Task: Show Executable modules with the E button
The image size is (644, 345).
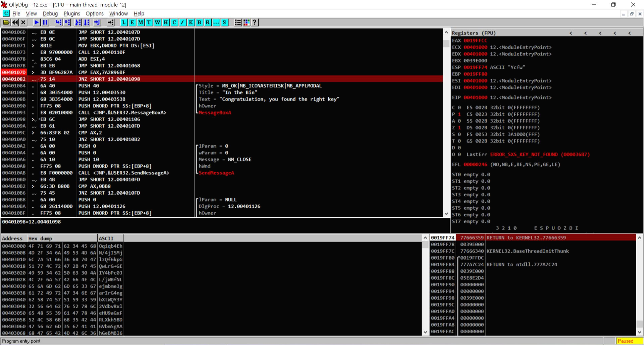Action: pyautogui.click(x=132, y=22)
